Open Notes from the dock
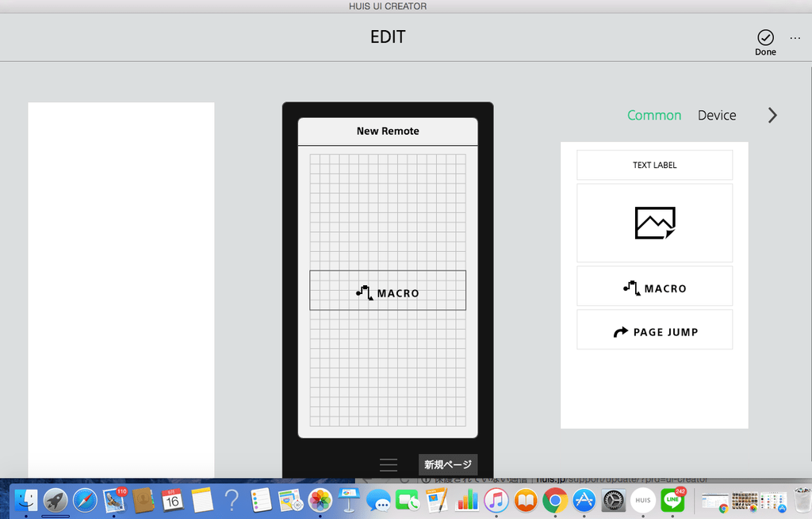 tap(202, 500)
